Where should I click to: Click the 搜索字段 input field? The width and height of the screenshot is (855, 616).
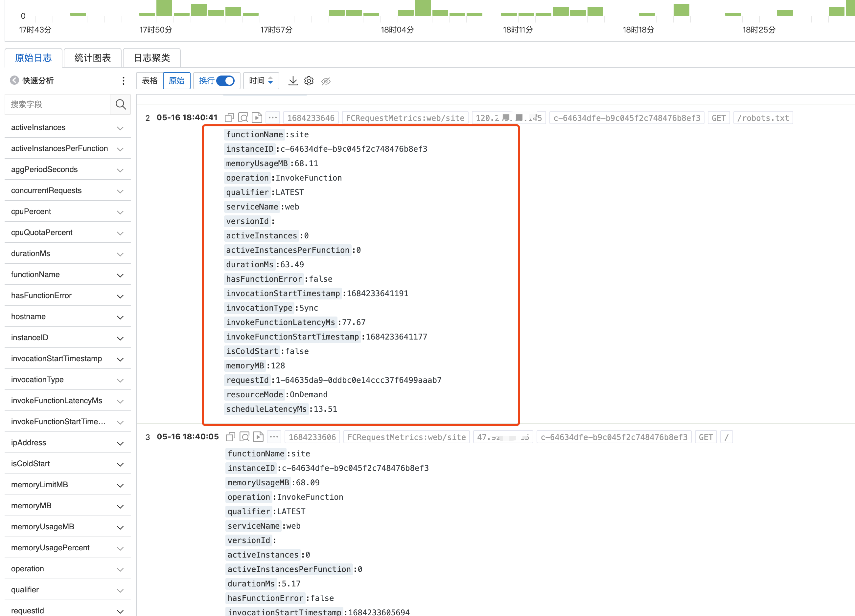(x=57, y=104)
